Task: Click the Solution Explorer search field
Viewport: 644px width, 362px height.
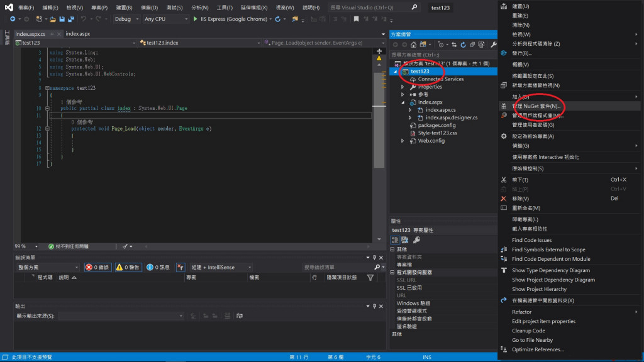Action: pyautogui.click(x=440, y=55)
